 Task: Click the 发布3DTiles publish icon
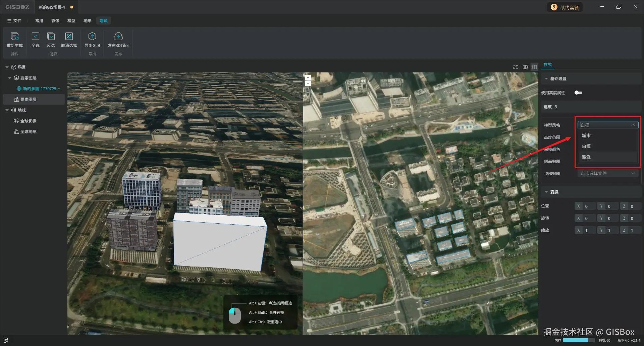click(x=118, y=36)
